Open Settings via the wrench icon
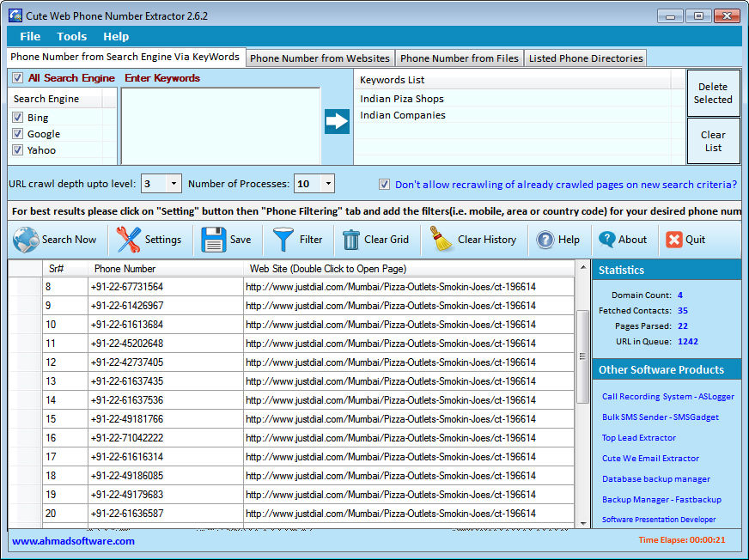 pos(129,240)
